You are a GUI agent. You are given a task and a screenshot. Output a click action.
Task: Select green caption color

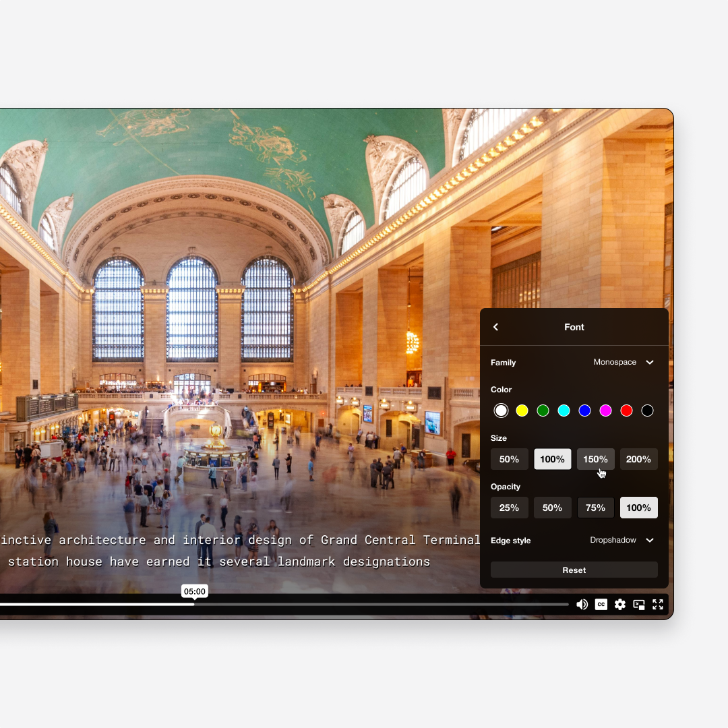(543, 411)
